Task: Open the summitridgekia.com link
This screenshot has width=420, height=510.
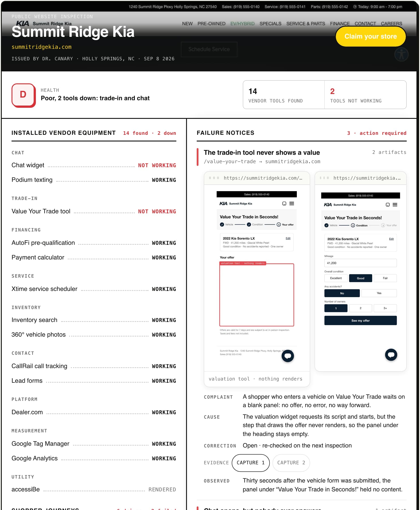Action: (41, 47)
